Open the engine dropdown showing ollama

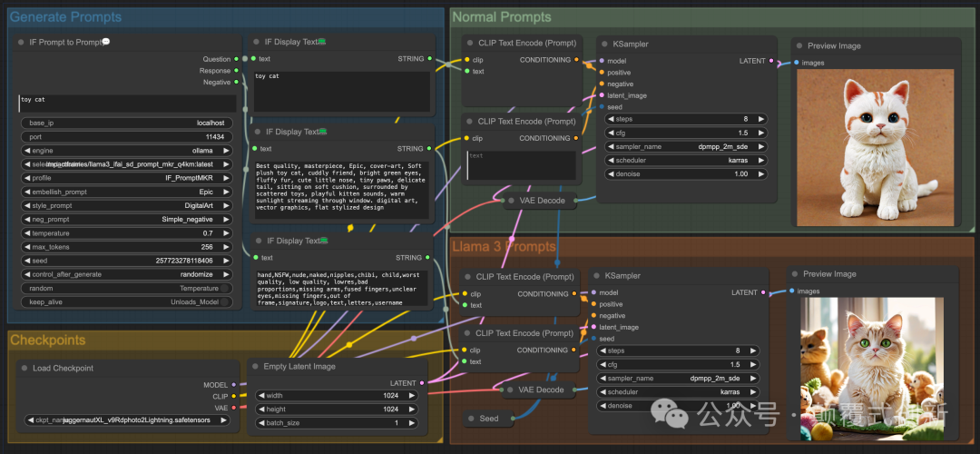pos(127,151)
